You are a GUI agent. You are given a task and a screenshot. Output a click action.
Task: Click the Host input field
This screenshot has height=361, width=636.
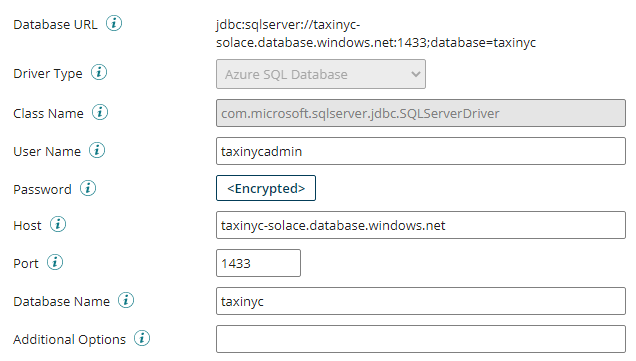click(x=421, y=225)
